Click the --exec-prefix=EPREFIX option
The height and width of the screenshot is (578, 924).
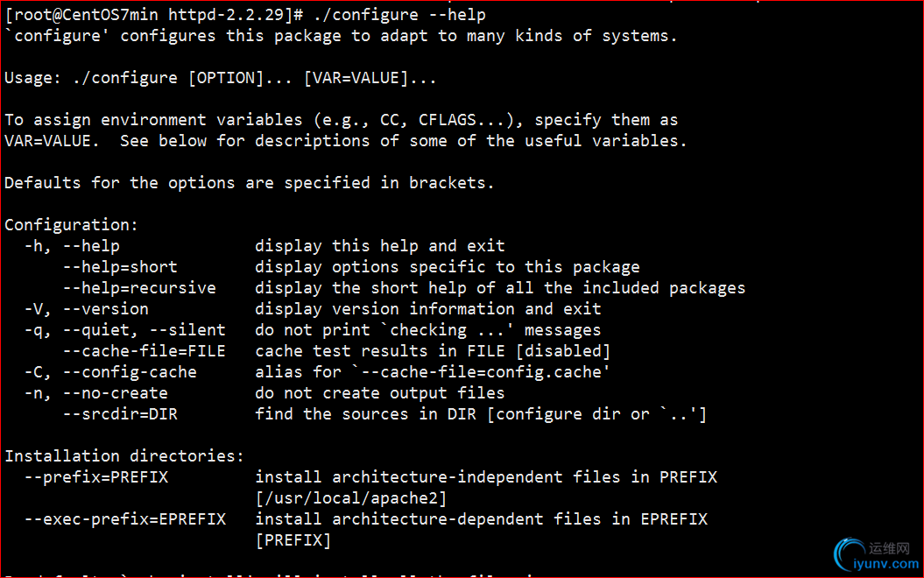125,519
